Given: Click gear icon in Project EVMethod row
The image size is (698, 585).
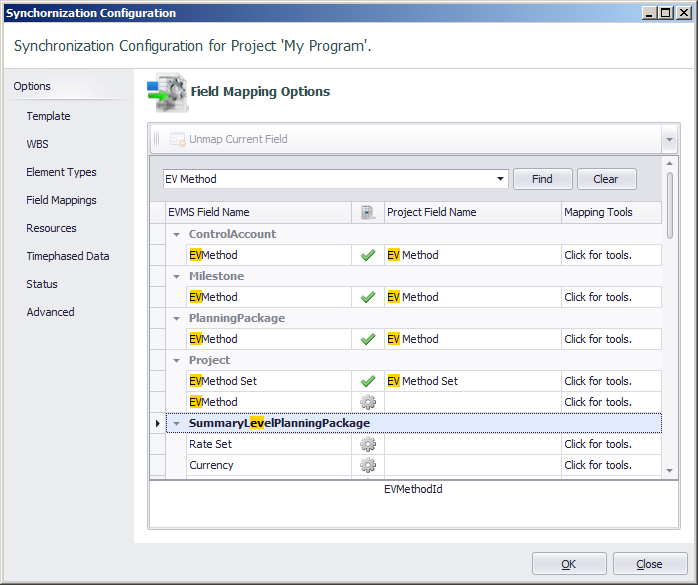Looking at the screenshot, I should tap(368, 402).
